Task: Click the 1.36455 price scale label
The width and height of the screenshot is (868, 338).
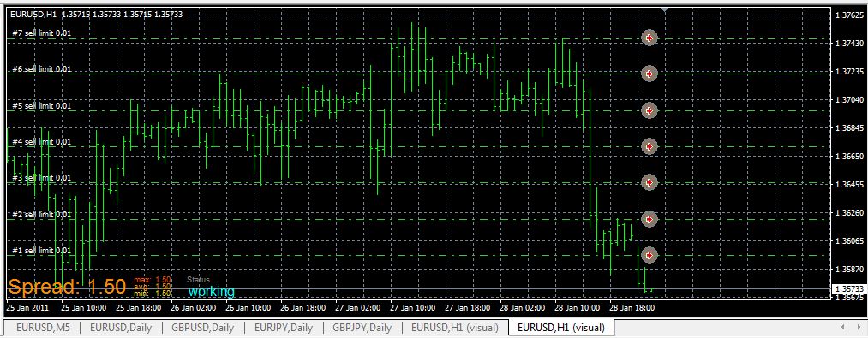Action: (x=848, y=185)
